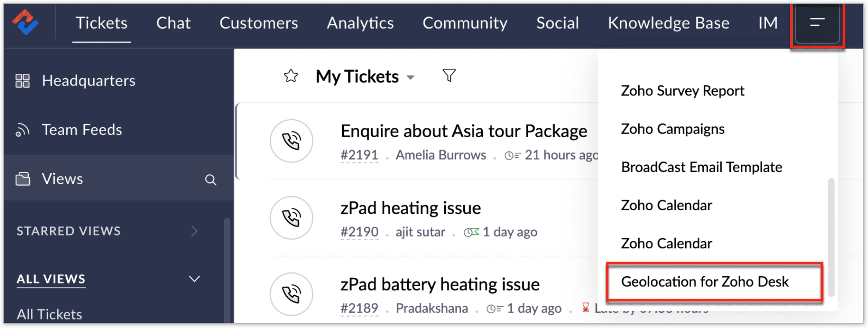868x328 pixels.
Task: Star the My Tickets view
Action: 291,76
